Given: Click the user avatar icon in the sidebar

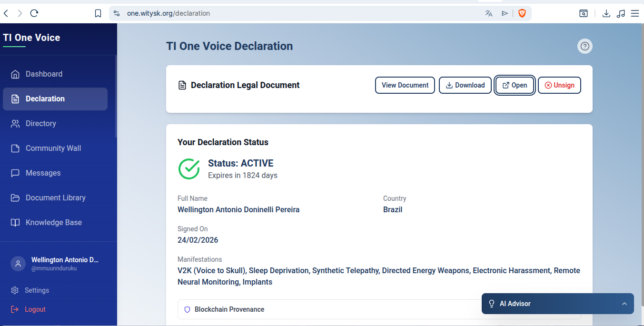Looking at the screenshot, I should (x=18, y=264).
